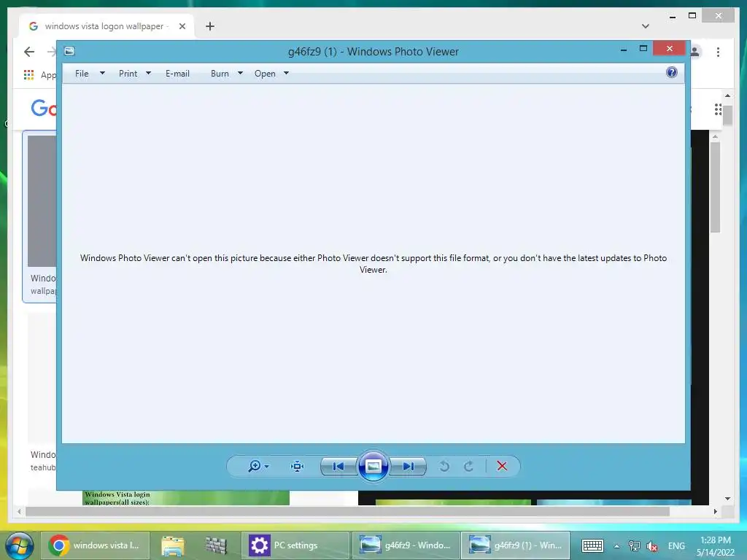This screenshot has height=560, width=747.
Task: Open File Explorer from the taskbar
Action: coord(173,545)
